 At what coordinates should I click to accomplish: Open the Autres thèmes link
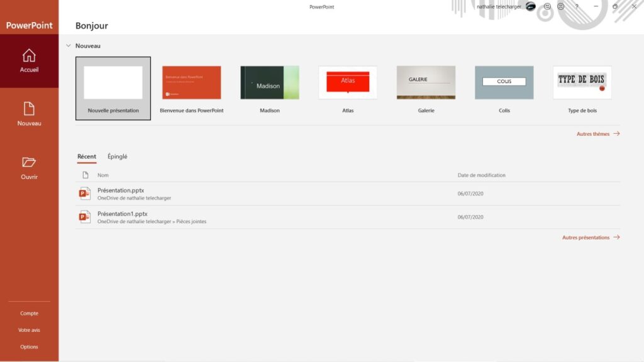[x=593, y=134]
